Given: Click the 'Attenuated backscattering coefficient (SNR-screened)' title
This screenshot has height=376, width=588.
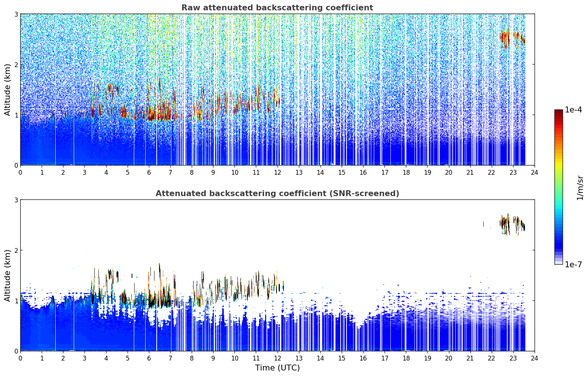Looking at the screenshot, I should [277, 194].
